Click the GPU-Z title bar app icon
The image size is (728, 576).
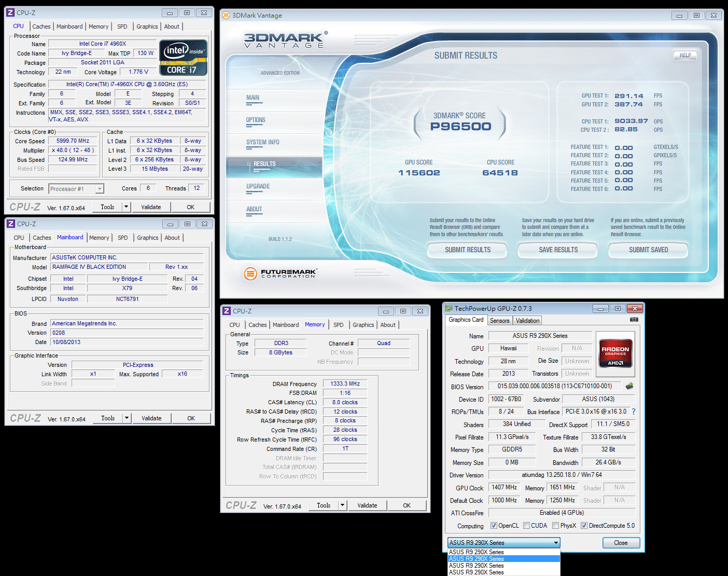point(449,308)
